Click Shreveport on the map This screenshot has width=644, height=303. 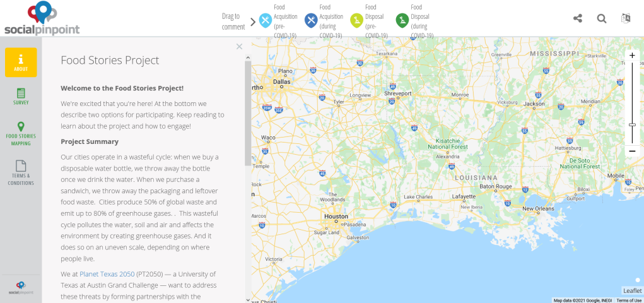(397, 93)
